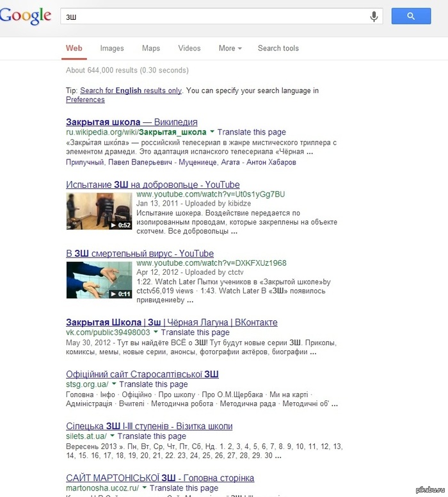Switch to the Web tab
The width and height of the screenshot is (448, 497).
click(x=74, y=48)
